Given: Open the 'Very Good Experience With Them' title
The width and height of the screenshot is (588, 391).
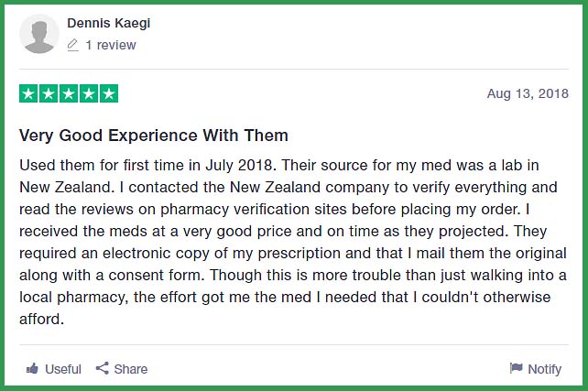Looking at the screenshot, I should pyautogui.click(x=154, y=136).
